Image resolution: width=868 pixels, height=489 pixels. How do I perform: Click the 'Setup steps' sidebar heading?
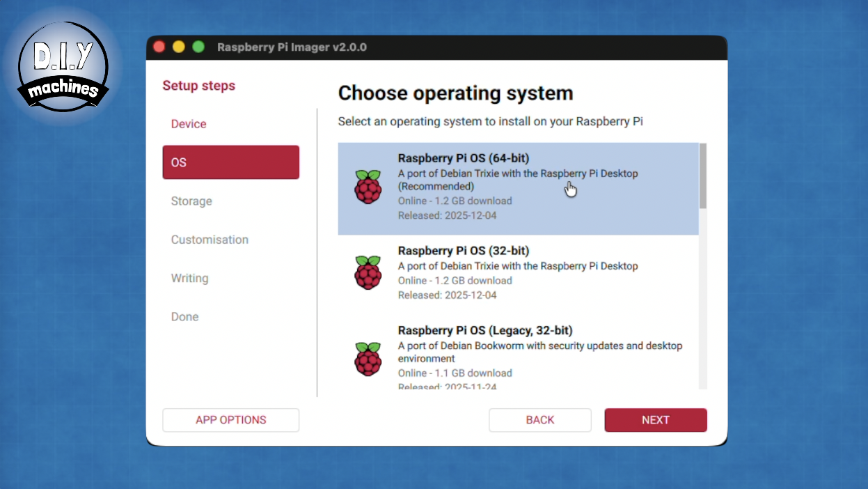(x=199, y=86)
